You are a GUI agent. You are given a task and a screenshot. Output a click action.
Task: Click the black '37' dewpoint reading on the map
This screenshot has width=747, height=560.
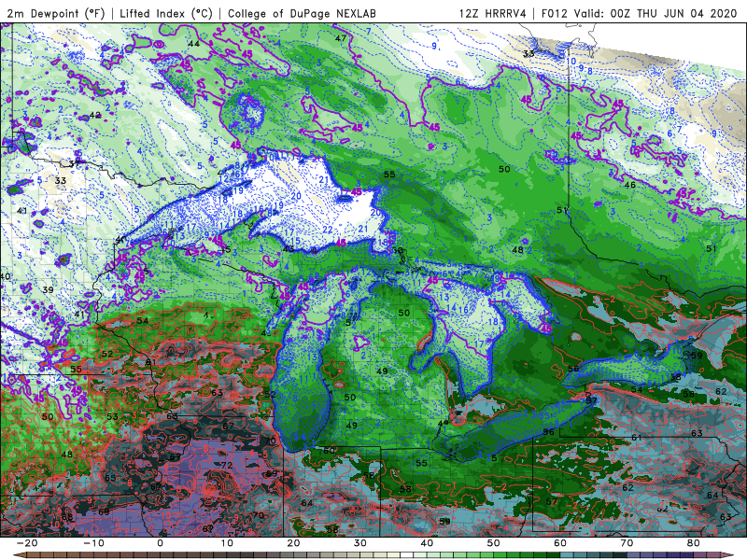click(74, 164)
